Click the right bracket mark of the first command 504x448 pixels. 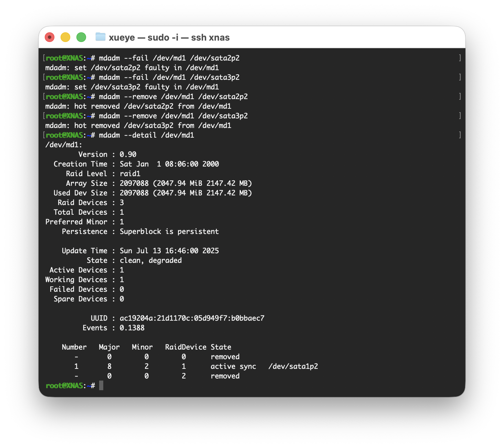(x=460, y=58)
